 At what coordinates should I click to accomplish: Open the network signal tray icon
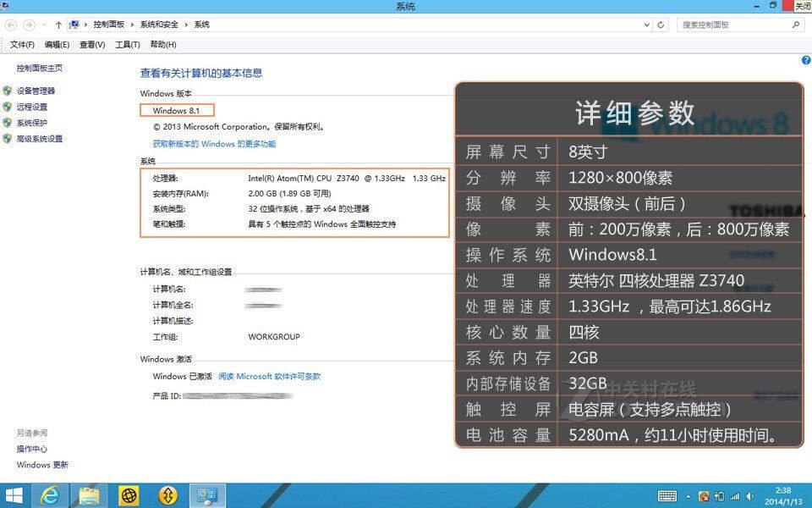point(734,497)
